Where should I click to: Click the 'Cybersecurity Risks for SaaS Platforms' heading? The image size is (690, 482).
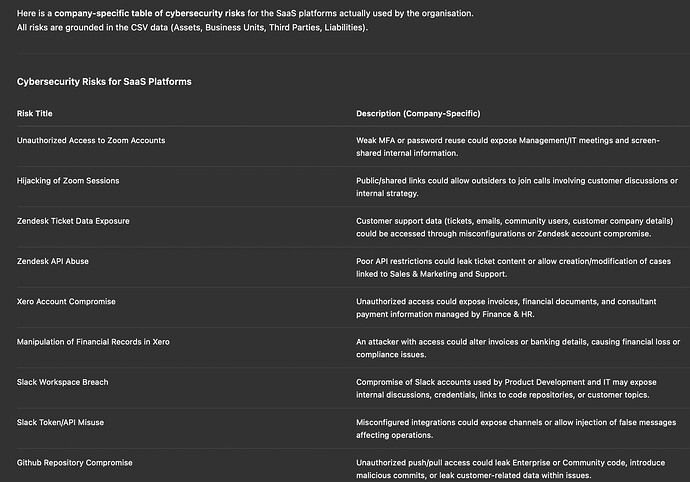pyautogui.click(x=104, y=81)
